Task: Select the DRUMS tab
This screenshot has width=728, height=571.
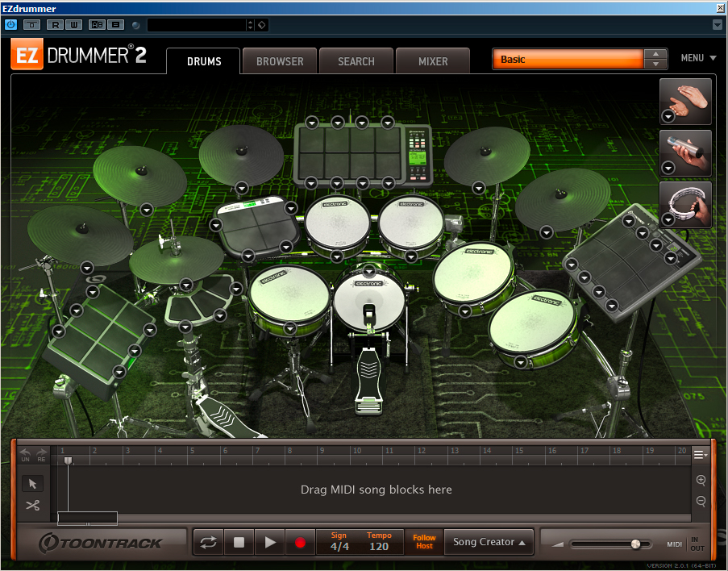Action: (x=203, y=60)
